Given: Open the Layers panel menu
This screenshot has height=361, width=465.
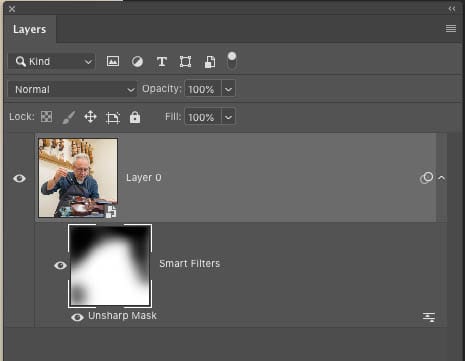Looking at the screenshot, I should coord(451,29).
